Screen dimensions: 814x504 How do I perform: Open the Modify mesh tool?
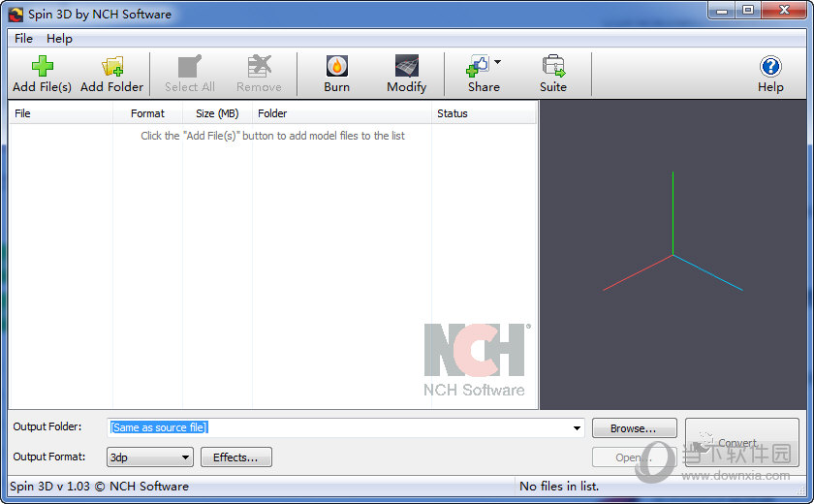click(406, 67)
